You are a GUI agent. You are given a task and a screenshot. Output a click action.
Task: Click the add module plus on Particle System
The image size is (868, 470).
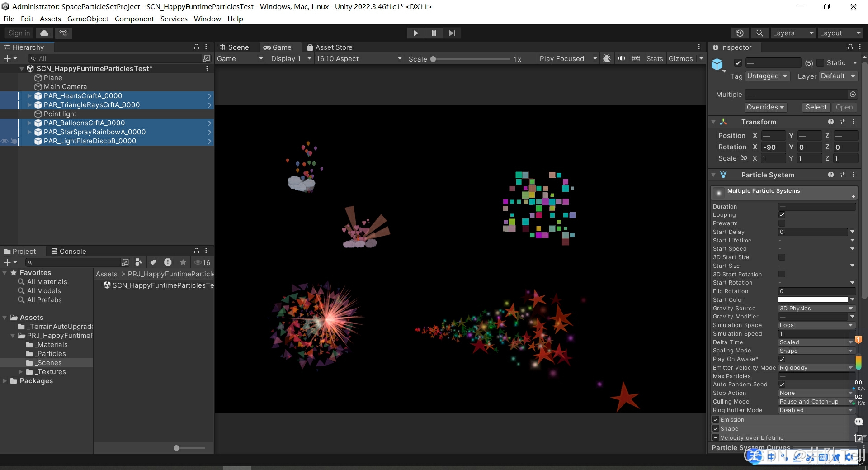click(x=854, y=196)
